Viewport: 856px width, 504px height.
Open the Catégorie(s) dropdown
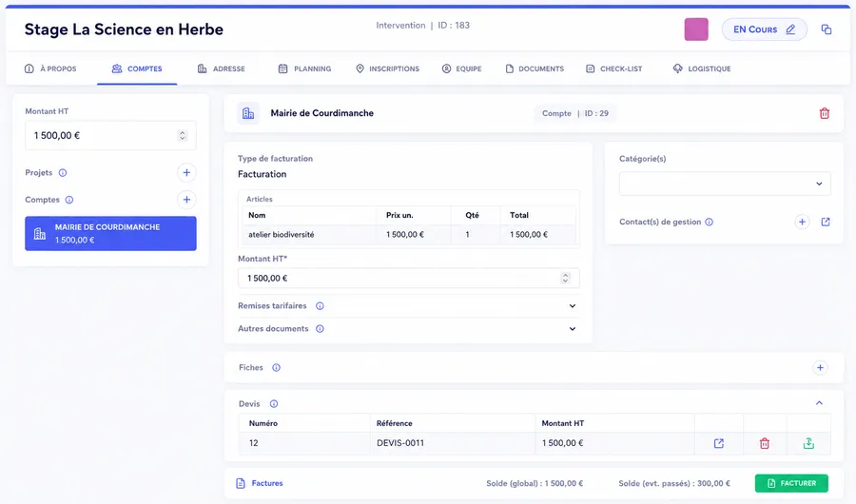coord(725,184)
